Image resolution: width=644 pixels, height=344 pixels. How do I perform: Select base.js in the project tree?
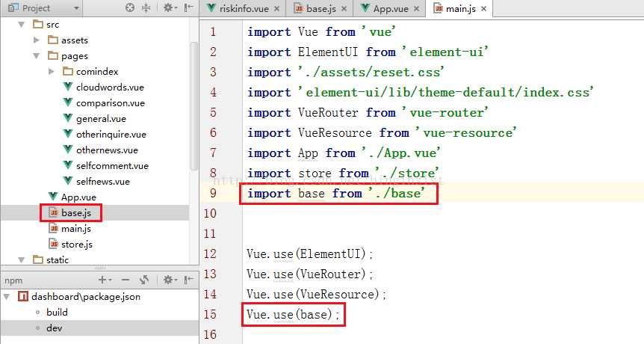76,213
